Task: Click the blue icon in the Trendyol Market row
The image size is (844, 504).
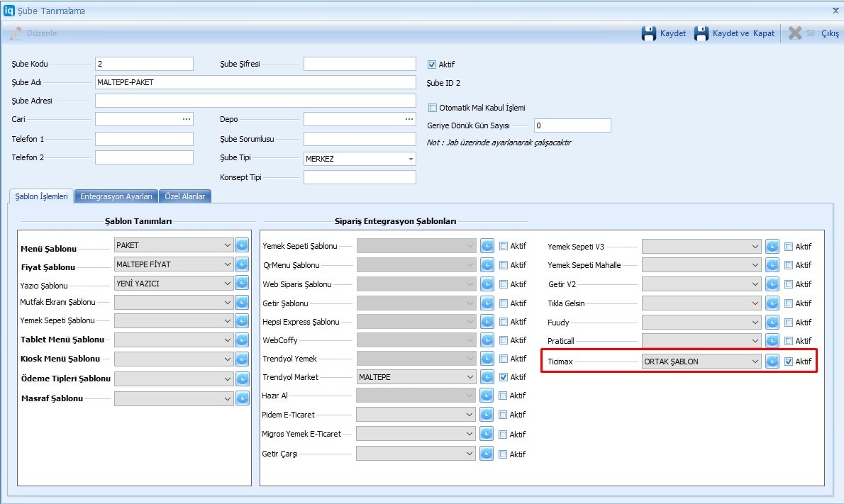Action: [487, 377]
